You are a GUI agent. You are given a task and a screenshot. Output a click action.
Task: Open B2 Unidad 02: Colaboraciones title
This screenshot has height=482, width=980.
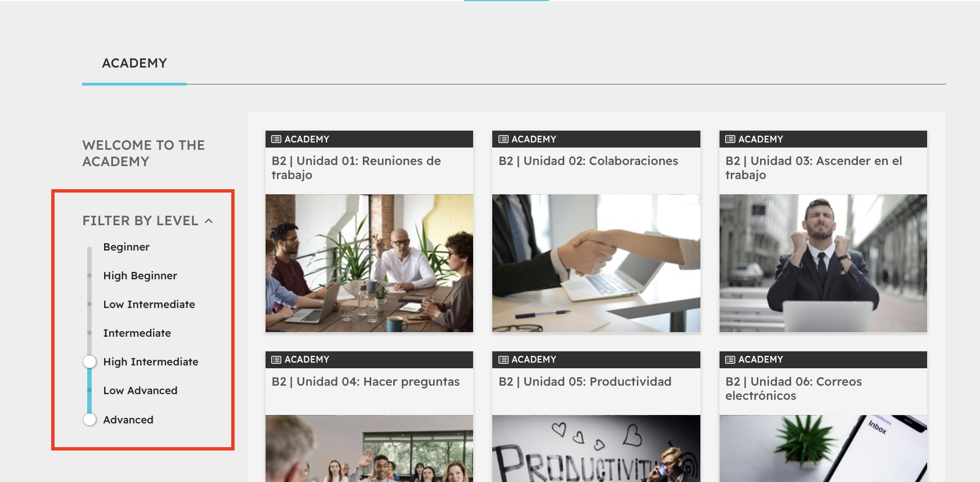tap(588, 161)
